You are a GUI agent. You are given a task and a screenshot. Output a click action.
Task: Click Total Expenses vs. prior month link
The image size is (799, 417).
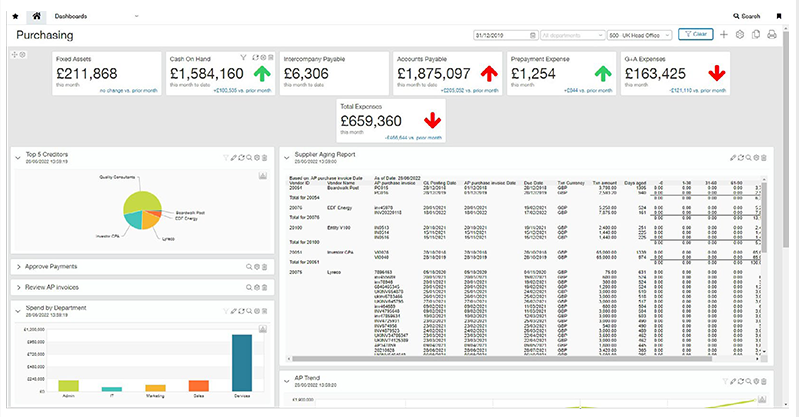click(413, 138)
